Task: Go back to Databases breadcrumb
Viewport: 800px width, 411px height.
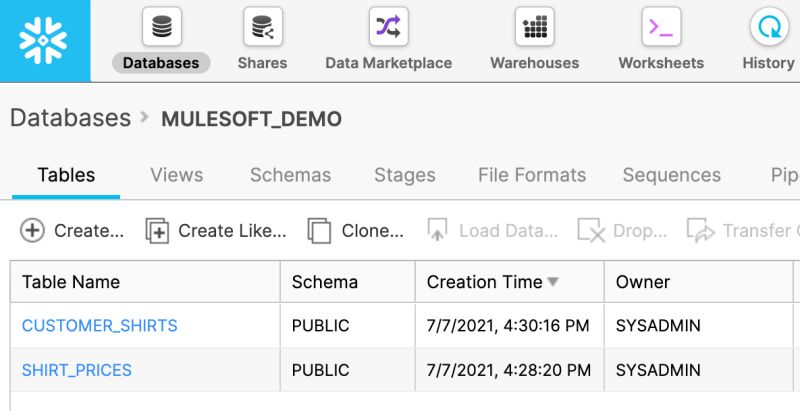Action: point(70,118)
